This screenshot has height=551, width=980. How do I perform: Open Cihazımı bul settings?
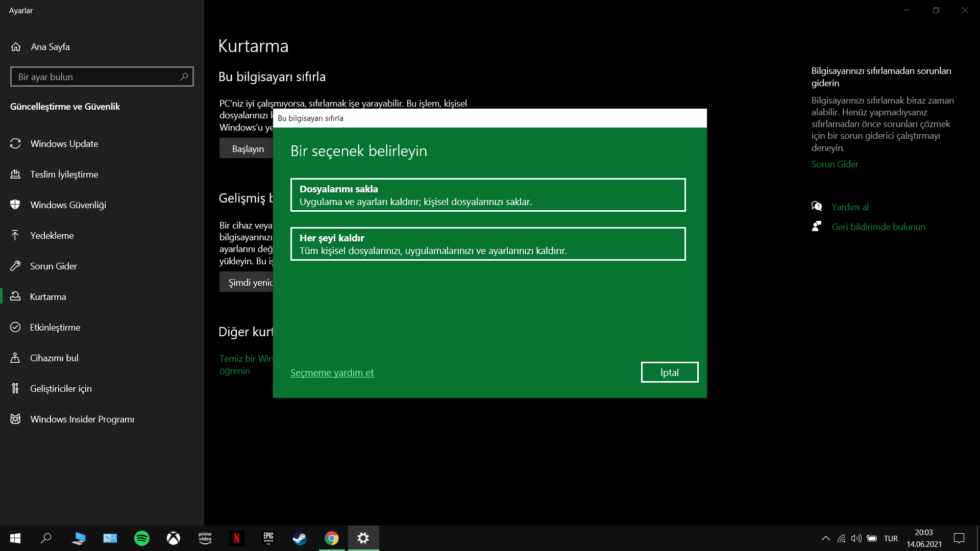[x=54, y=358]
